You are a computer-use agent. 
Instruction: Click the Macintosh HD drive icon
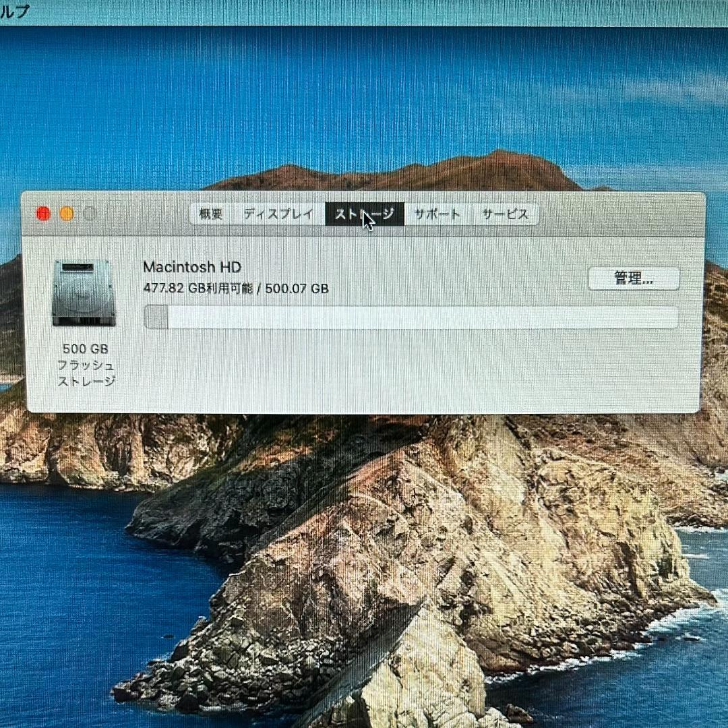click(x=84, y=293)
